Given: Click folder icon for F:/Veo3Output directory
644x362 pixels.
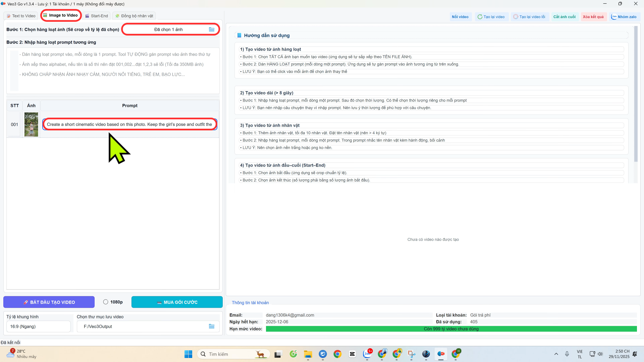Looking at the screenshot, I should (212, 326).
